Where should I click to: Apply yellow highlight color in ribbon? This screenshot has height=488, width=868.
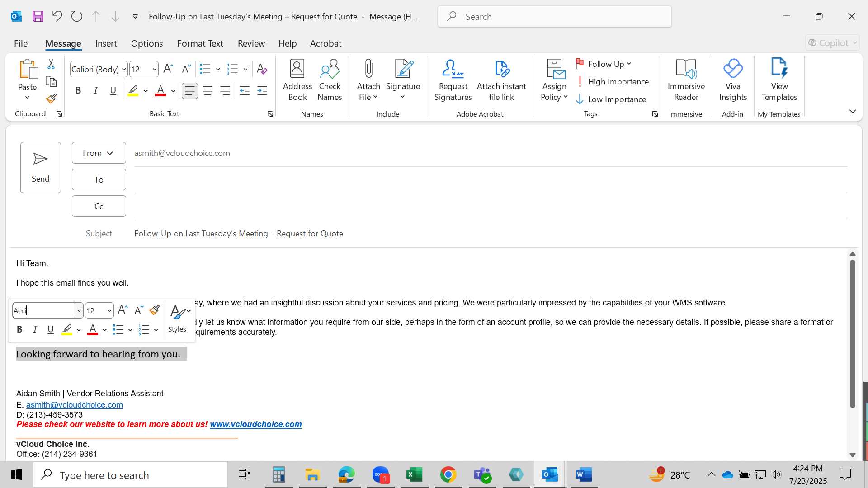(x=133, y=91)
